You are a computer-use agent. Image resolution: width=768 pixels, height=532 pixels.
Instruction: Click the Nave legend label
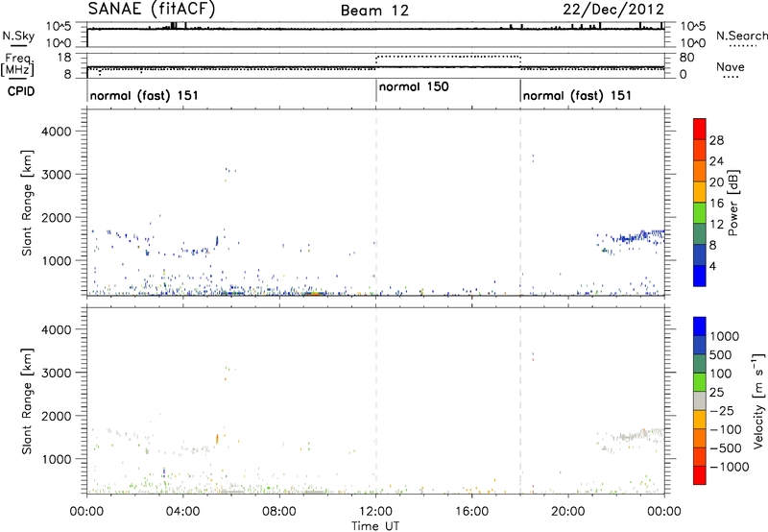coord(731,66)
